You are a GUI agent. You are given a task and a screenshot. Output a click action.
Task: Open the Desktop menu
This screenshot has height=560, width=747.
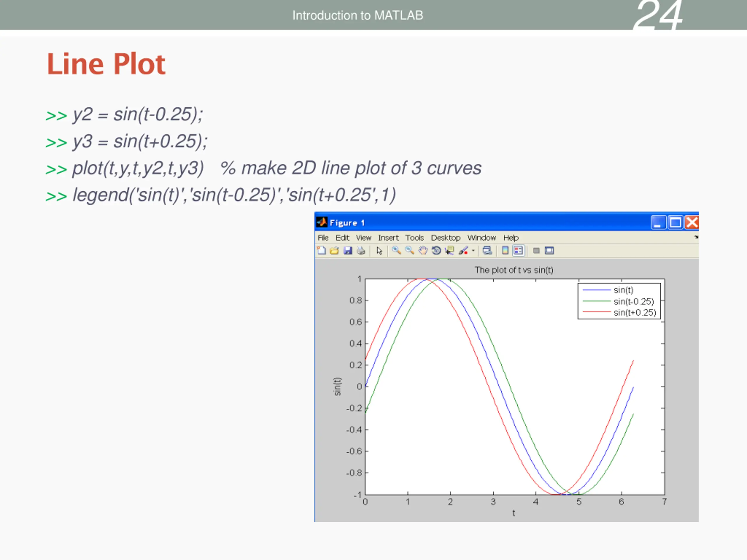coord(446,238)
